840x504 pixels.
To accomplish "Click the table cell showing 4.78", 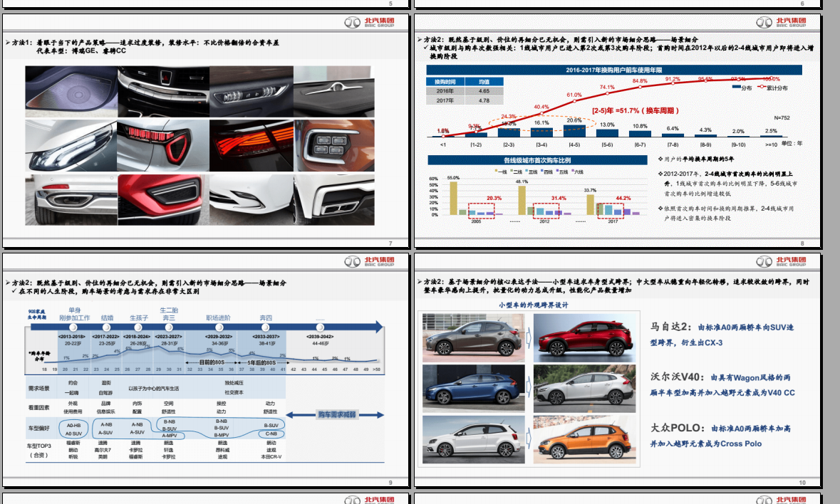I will point(484,100).
